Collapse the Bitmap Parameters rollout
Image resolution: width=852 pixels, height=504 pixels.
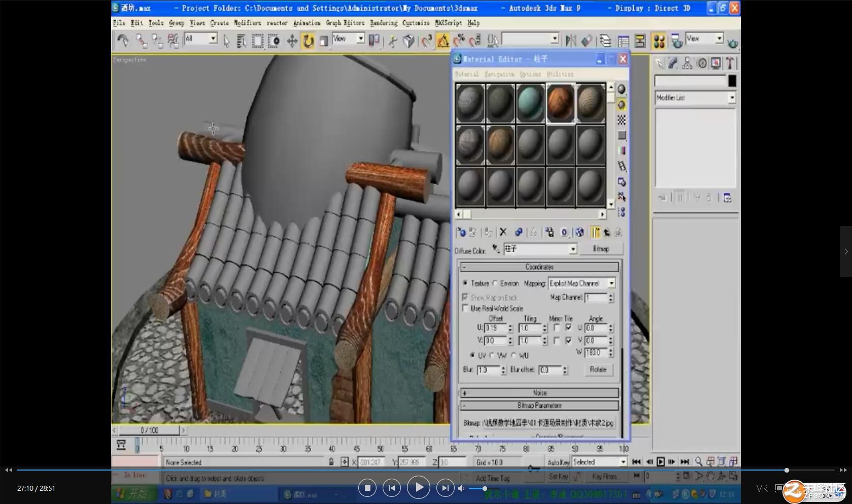click(539, 406)
